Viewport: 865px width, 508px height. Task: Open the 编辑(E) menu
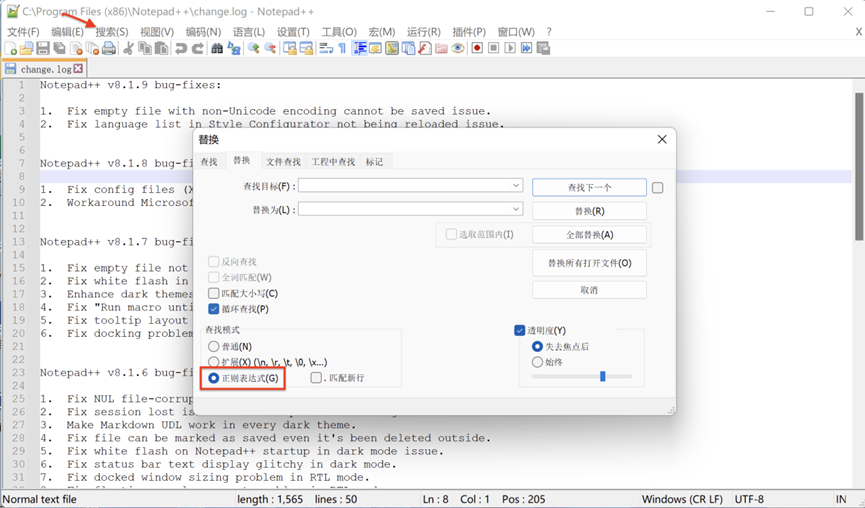(x=67, y=32)
